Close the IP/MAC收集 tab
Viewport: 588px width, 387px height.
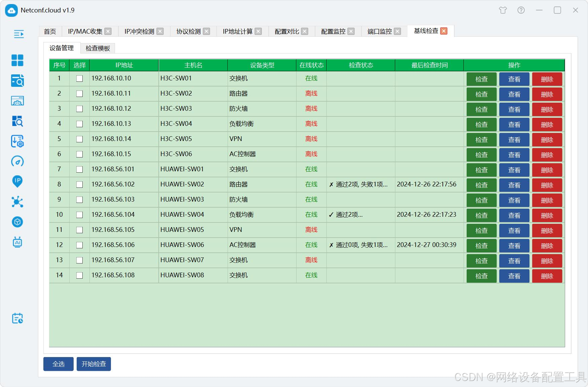pyautogui.click(x=108, y=31)
